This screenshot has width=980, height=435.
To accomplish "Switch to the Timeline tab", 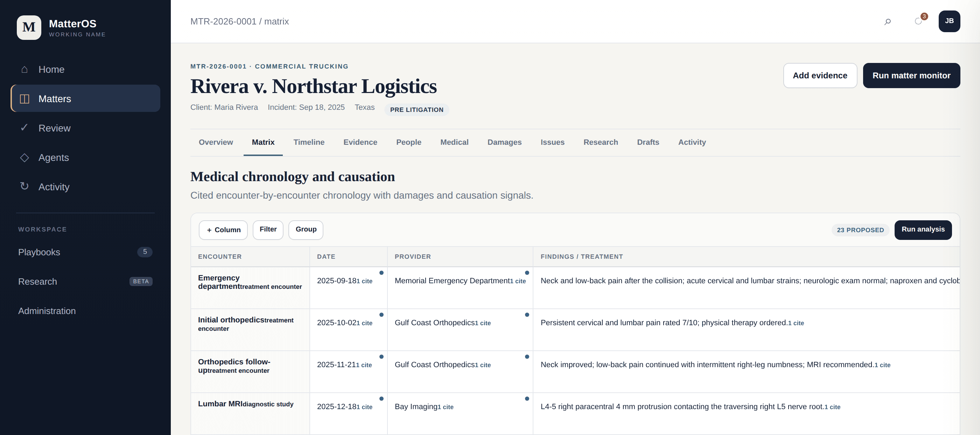I will tap(309, 142).
